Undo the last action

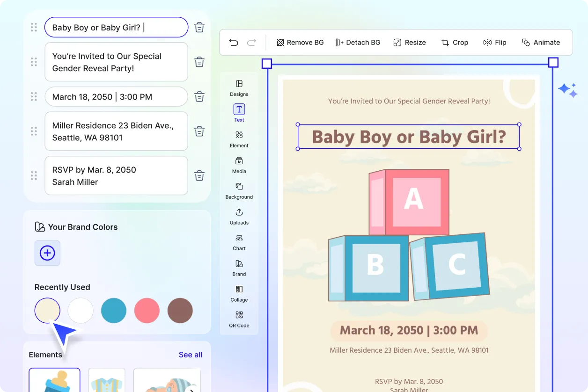[234, 42]
